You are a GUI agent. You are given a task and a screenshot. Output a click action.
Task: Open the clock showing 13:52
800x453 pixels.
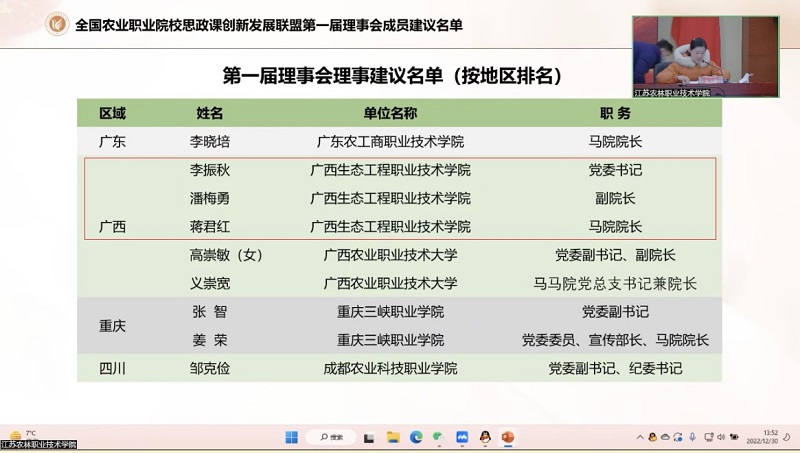click(769, 437)
